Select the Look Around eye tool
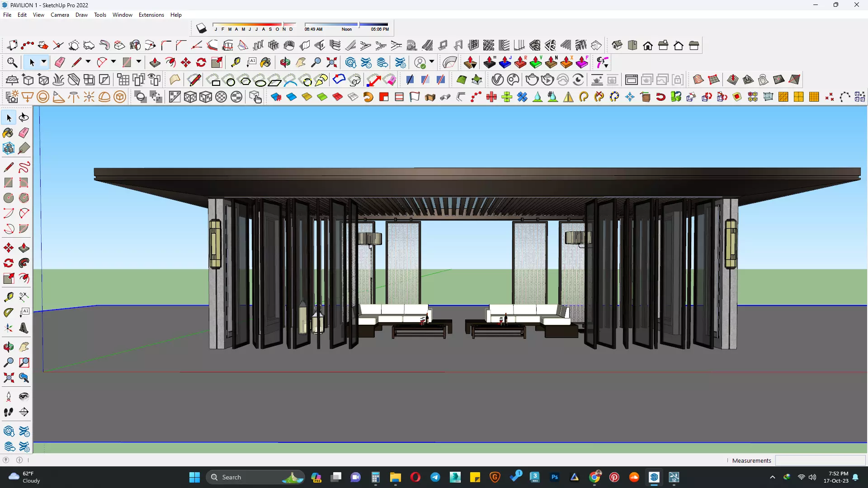Viewport: 868px width, 488px height. pos(24,397)
